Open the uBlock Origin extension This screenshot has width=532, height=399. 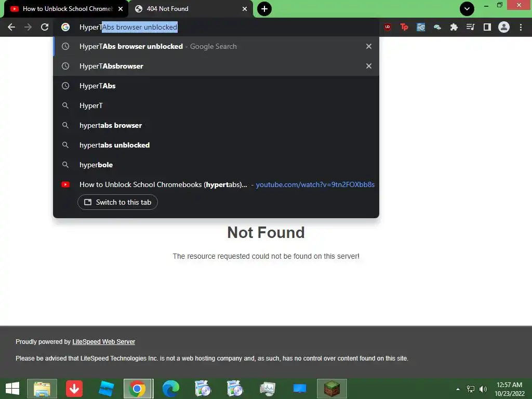click(388, 27)
